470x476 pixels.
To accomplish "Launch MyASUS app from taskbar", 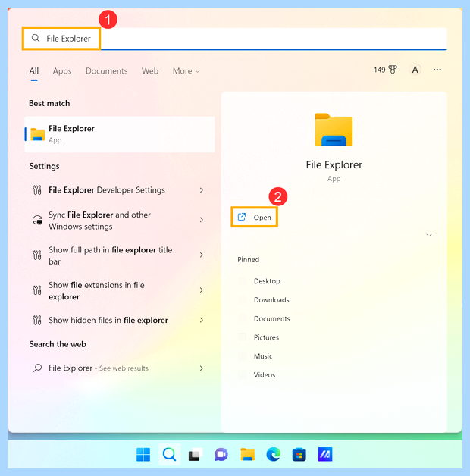I will (325, 455).
